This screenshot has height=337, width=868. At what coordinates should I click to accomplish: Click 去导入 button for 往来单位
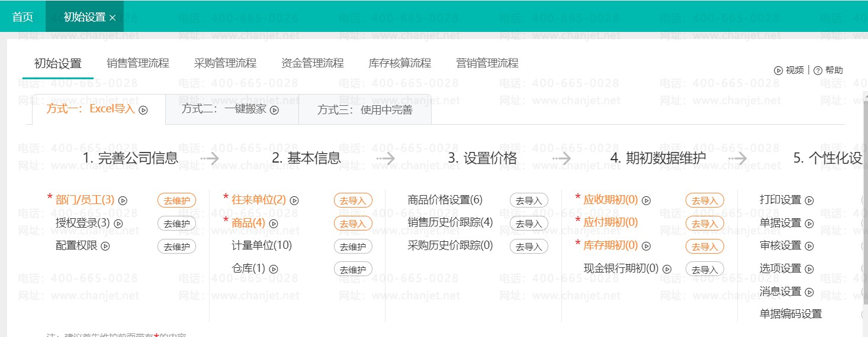[353, 200]
